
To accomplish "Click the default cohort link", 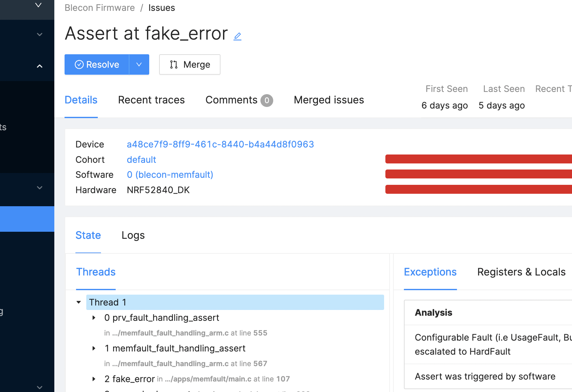I will pyautogui.click(x=141, y=160).
